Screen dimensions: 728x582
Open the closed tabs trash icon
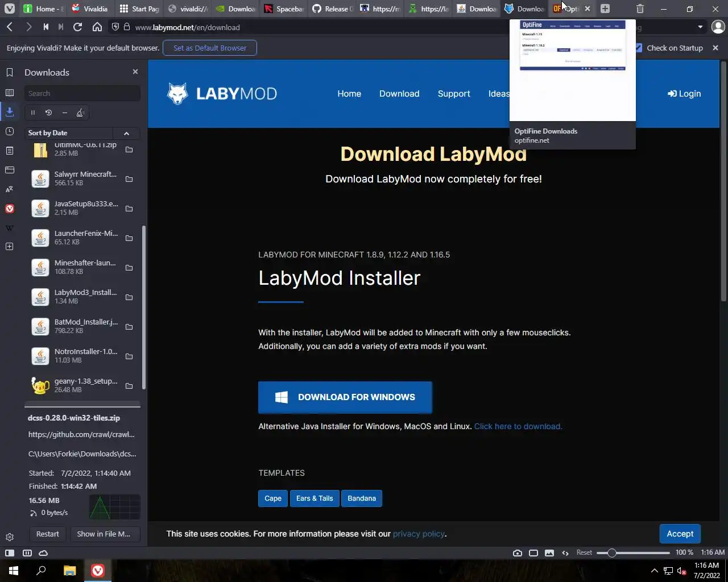pyautogui.click(x=640, y=9)
